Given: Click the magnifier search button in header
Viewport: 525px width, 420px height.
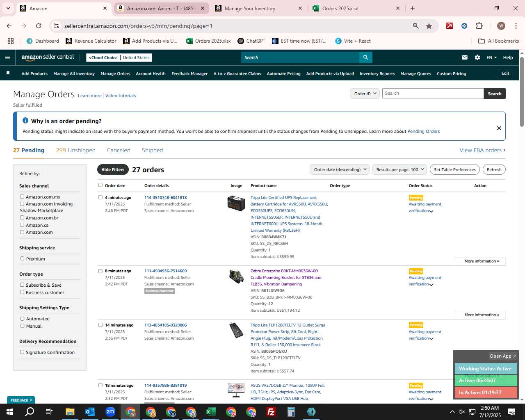Looking at the screenshot, I should point(365,57).
